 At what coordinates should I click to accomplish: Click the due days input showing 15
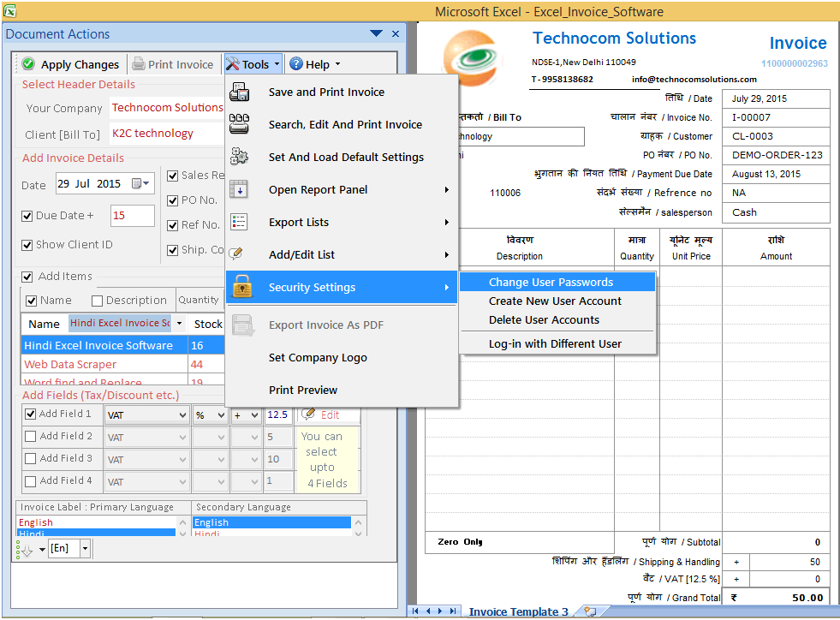(x=133, y=216)
